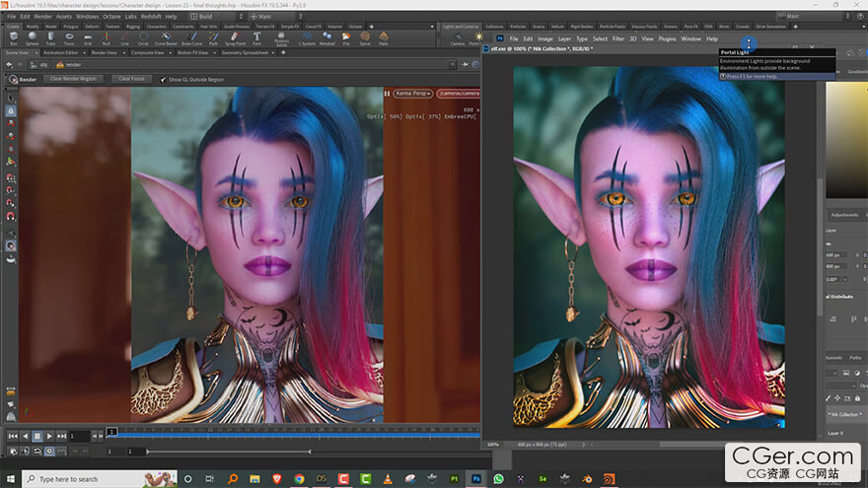Open the Build desktop dropdown
The width and height of the screenshot is (868, 488).
pyautogui.click(x=212, y=16)
